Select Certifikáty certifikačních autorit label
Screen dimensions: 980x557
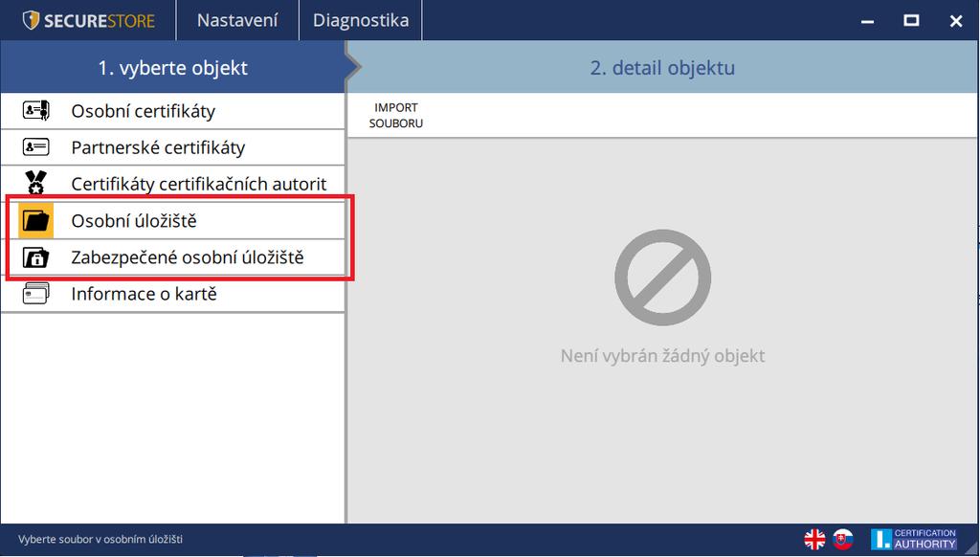point(199,184)
